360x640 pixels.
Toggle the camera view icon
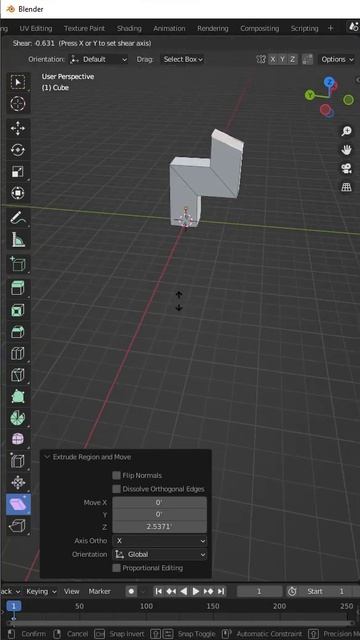point(346,169)
